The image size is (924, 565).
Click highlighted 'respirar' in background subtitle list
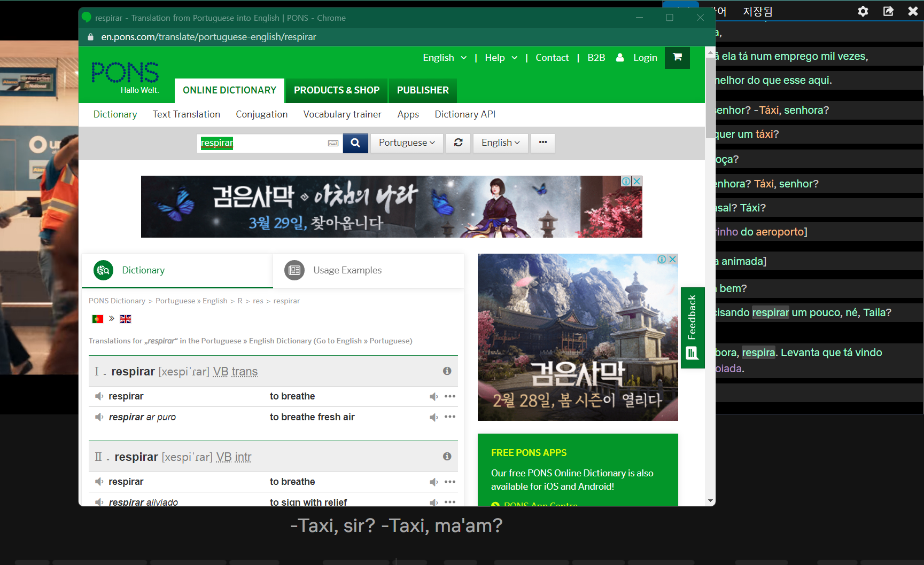pos(771,312)
